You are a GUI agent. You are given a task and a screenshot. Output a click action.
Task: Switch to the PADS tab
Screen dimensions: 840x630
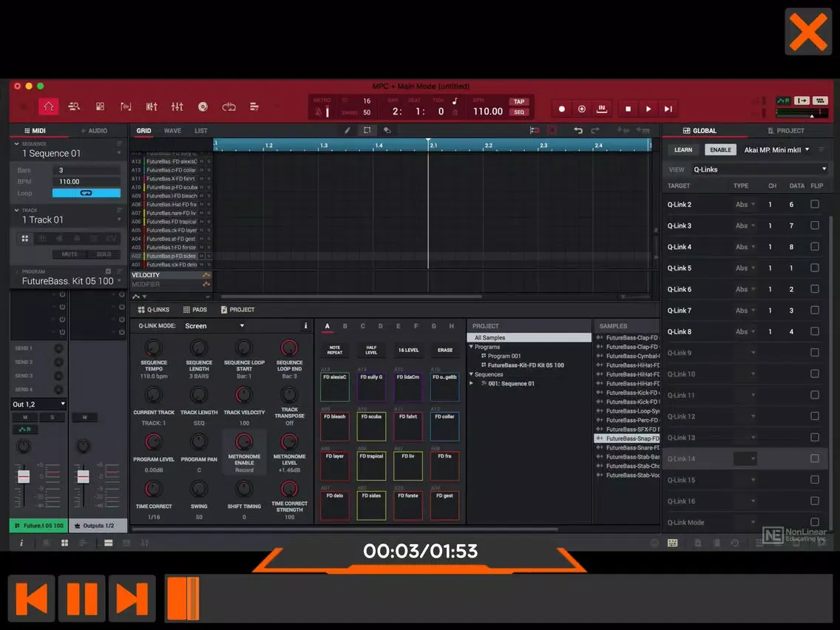pyautogui.click(x=195, y=310)
